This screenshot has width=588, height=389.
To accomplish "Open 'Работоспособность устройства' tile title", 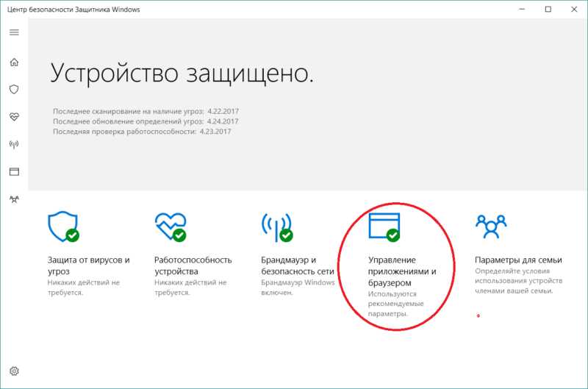I will click(193, 265).
